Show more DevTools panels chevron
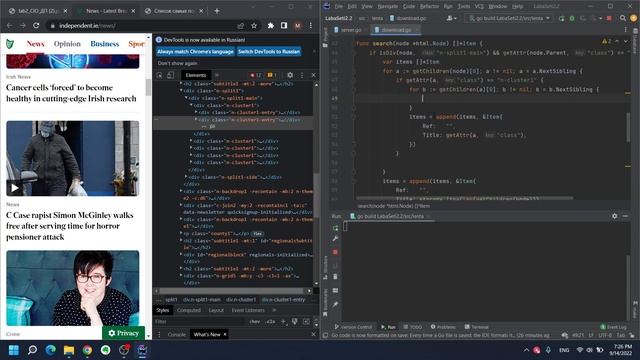 (217, 75)
